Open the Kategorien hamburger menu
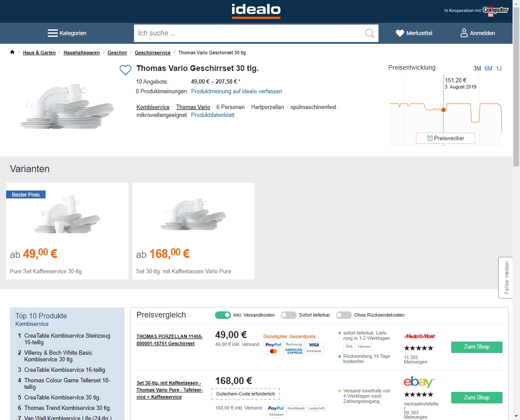 pyautogui.click(x=53, y=33)
